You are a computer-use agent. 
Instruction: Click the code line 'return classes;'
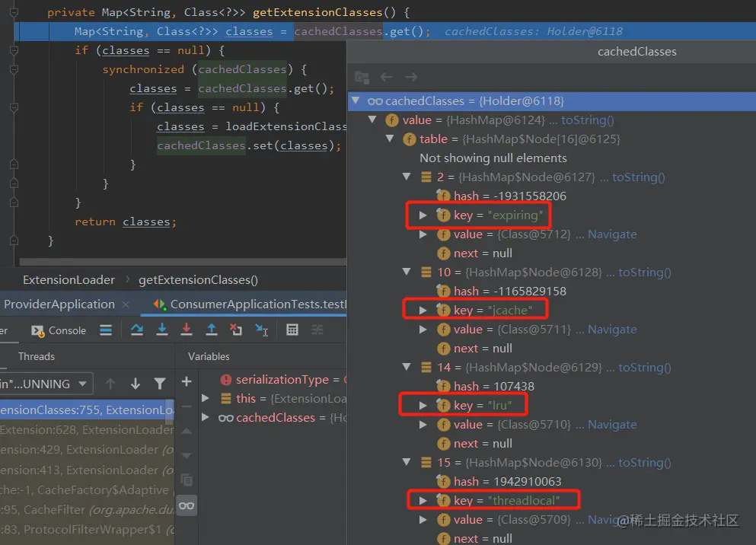[x=126, y=222]
